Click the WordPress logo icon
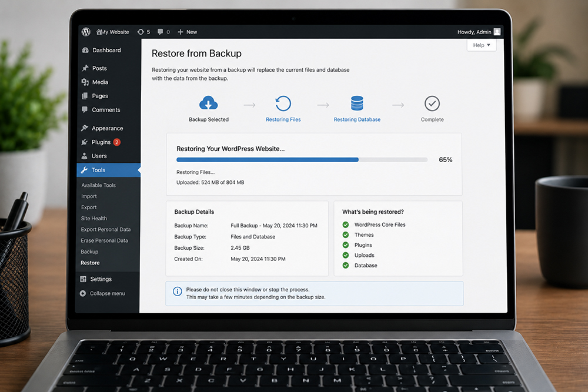This screenshot has height=392, width=588. click(86, 32)
